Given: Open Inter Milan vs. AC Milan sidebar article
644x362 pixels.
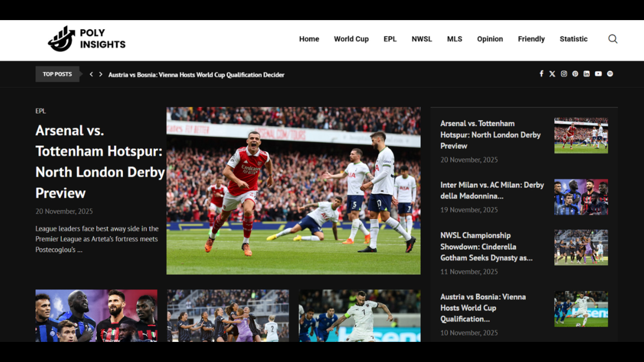Looking at the screenshot, I should tap(492, 190).
